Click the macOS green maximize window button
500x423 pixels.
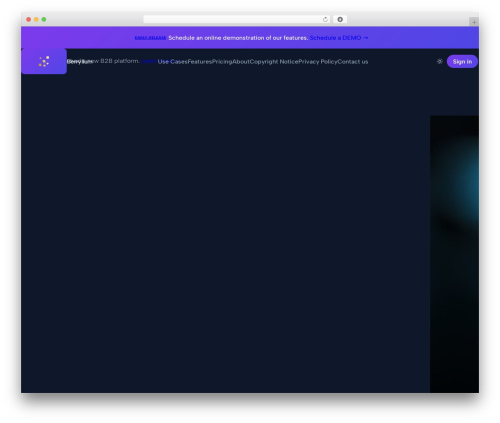pyautogui.click(x=44, y=19)
